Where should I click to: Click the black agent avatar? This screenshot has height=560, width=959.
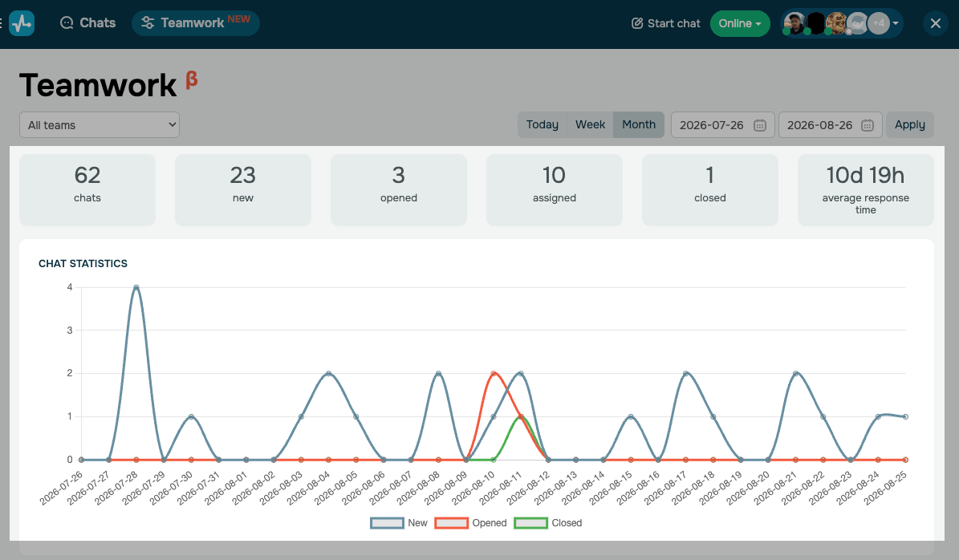point(815,23)
